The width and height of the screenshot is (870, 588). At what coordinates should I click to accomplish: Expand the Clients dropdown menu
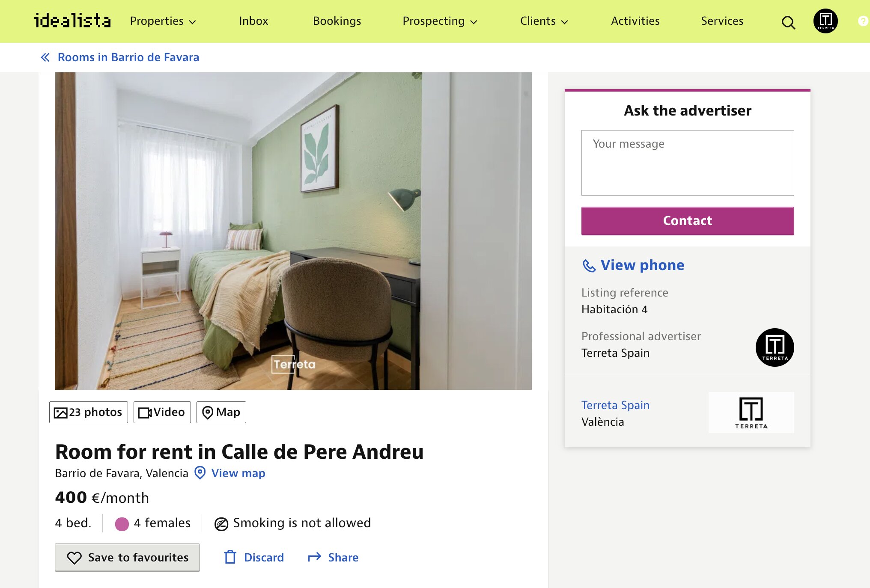coord(544,21)
